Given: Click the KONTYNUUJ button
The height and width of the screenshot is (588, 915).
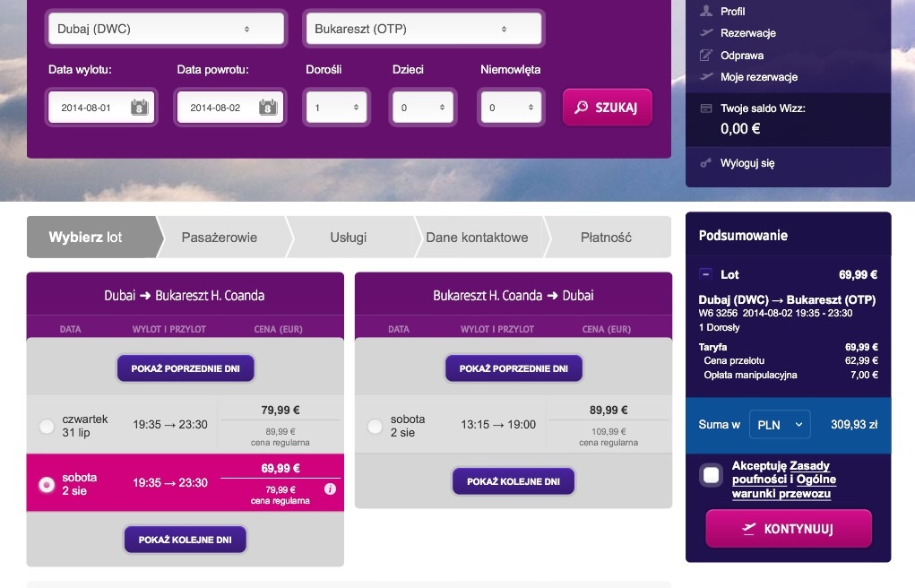Looking at the screenshot, I should click(x=789, y=529).
